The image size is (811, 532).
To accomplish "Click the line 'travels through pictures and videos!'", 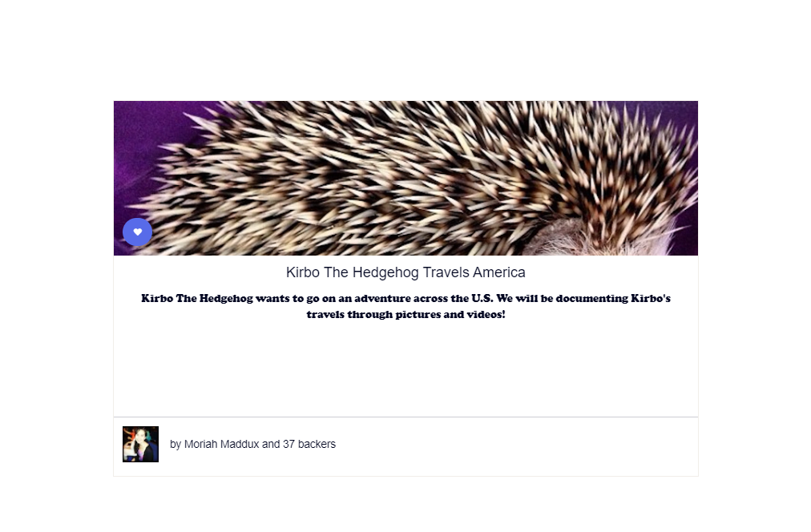I will [405, 314].
